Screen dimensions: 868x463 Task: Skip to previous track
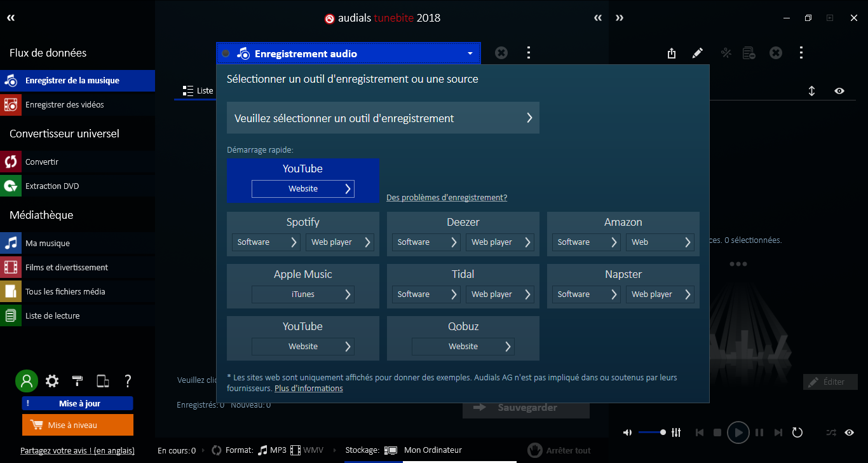[700, 432]
